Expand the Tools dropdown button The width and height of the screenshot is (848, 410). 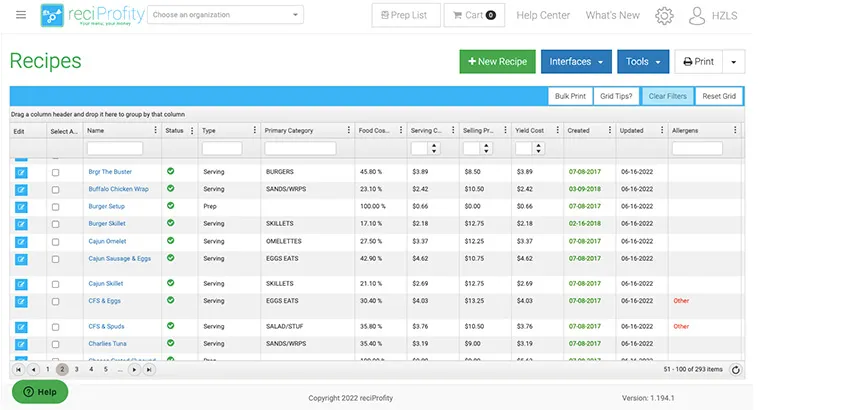(x=642, y=62)
